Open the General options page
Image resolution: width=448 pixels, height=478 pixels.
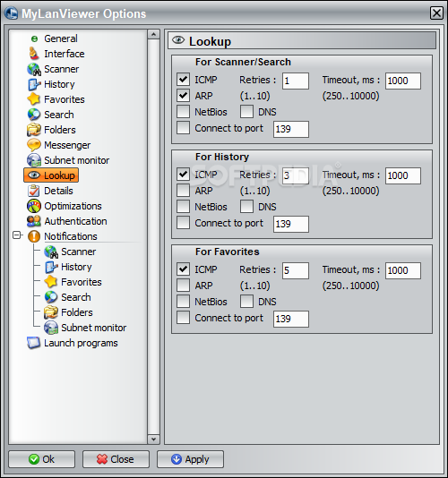[61, 38]
